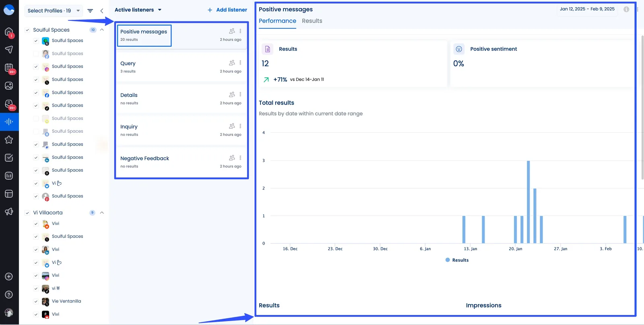Click the Add listener button
Viewport: 644px width, 325px height.
[227, 10]
